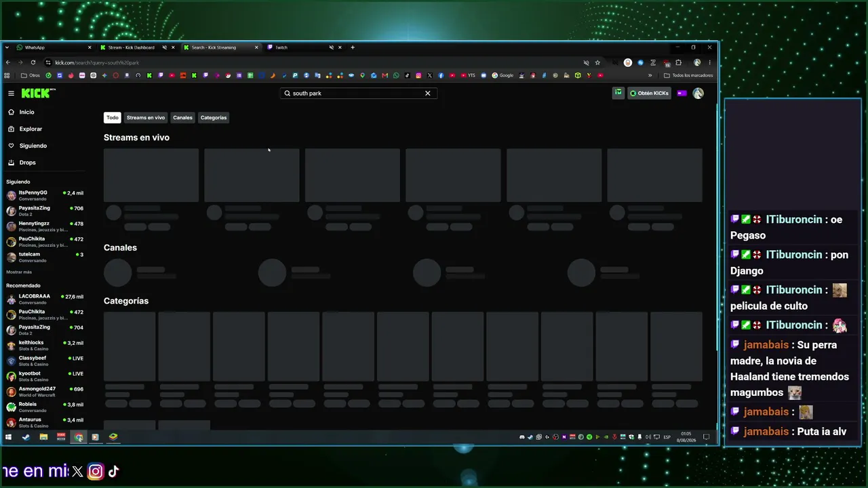Open the Google bookmark
Screen dimensions: 868x488
click(502, 75)
